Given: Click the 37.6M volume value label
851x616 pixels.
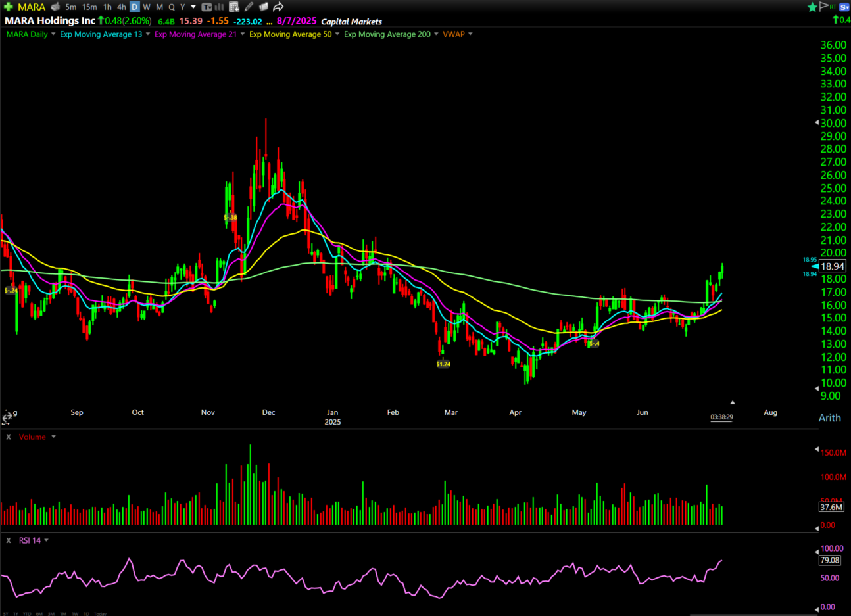Looking at the screenshot, I should (x=831, y=507).
